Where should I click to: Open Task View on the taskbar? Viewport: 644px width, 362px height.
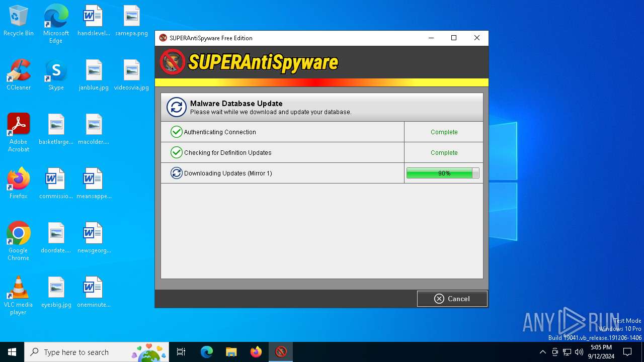(x=181, y=352)
